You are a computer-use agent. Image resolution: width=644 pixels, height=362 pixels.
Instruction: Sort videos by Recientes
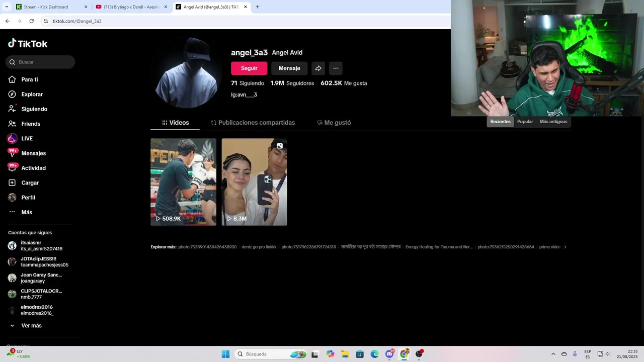(500, 122)
